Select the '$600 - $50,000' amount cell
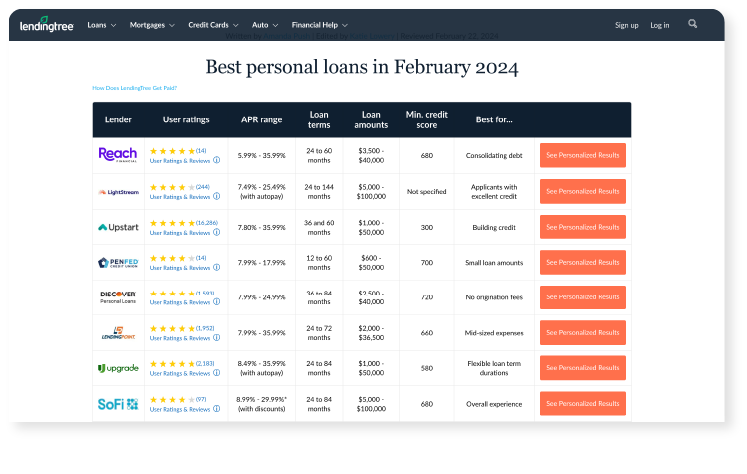The height and width of the screenshot is (474, 747). [x=371, y=262]
